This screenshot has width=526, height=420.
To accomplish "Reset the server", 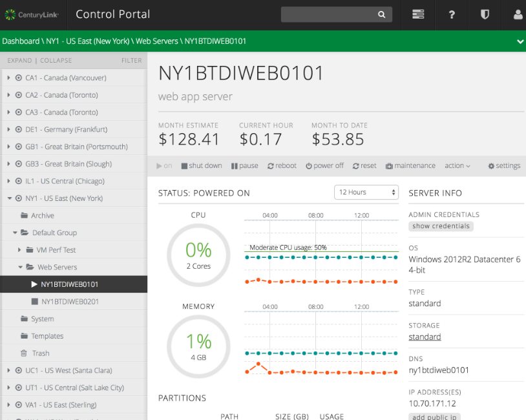I will 364,165.
